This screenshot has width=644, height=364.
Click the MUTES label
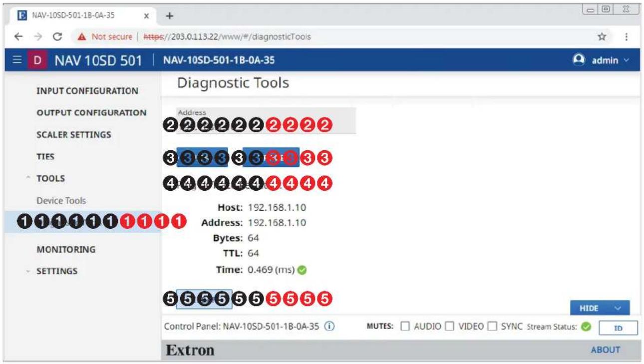[380, 327]
